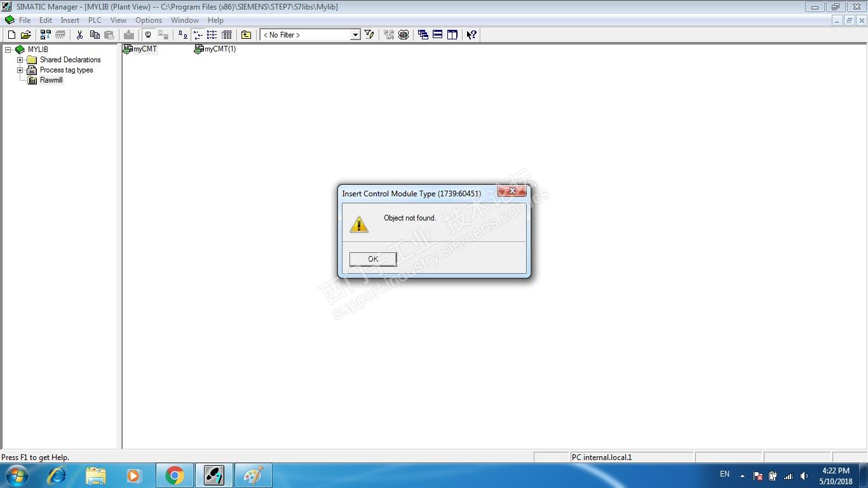
Task: Click the network signal tray icon
Action: coord(789,475)
